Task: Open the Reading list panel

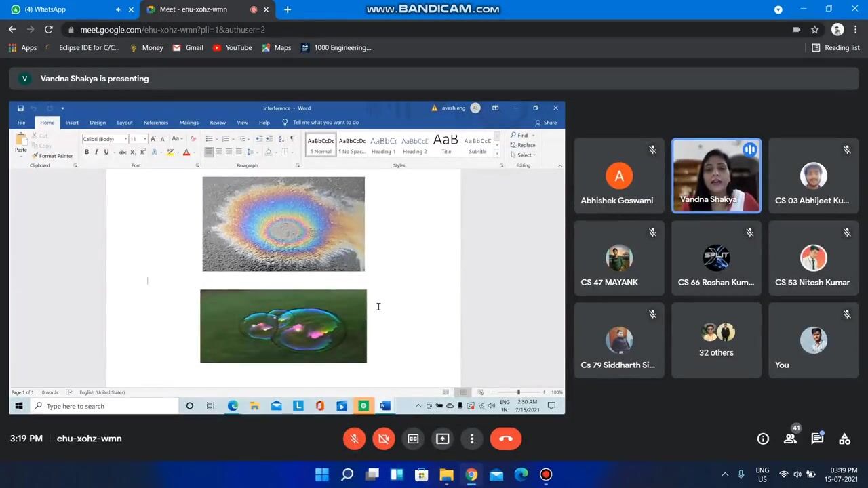Action: (835, 48)
